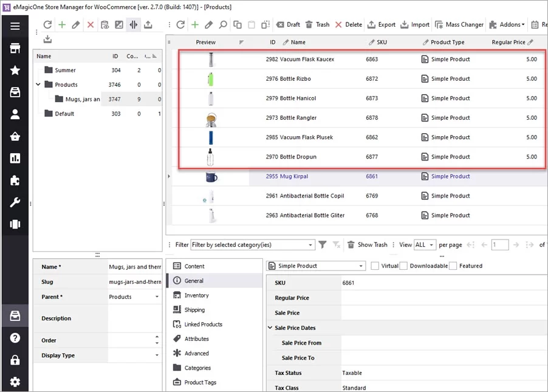Click the green add category icon
This screenshot has height=392, width=548.
click(x=61, y=24)
